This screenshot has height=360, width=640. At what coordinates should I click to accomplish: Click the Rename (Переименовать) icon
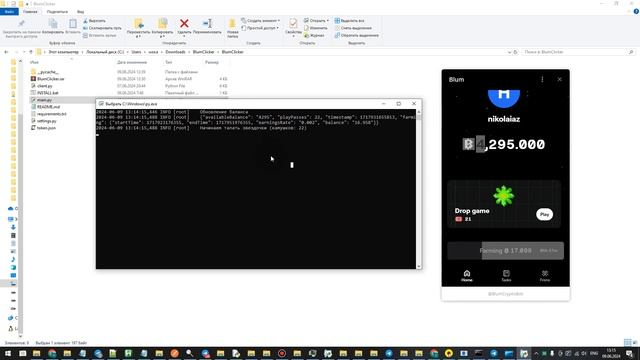pyautogui.click(x=207, y=24)
